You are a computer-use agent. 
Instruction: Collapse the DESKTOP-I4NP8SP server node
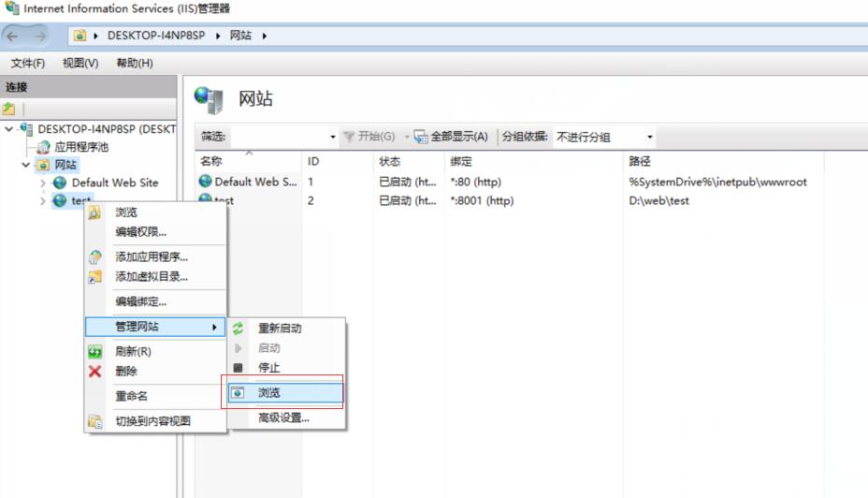[x=8, y=129]
